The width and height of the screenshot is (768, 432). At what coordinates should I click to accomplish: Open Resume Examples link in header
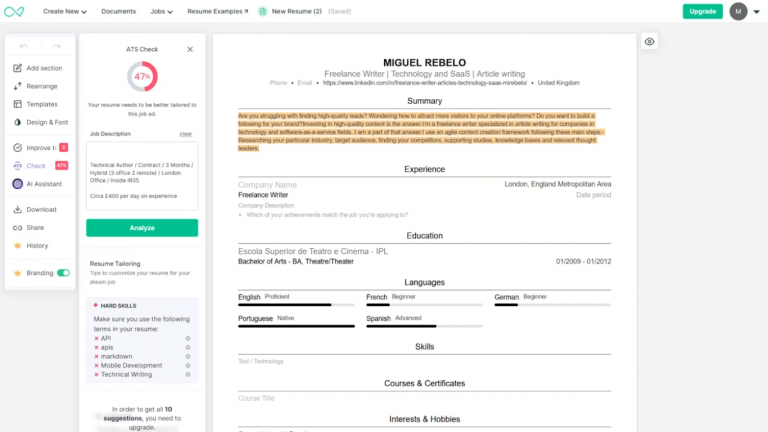point(217,11)
